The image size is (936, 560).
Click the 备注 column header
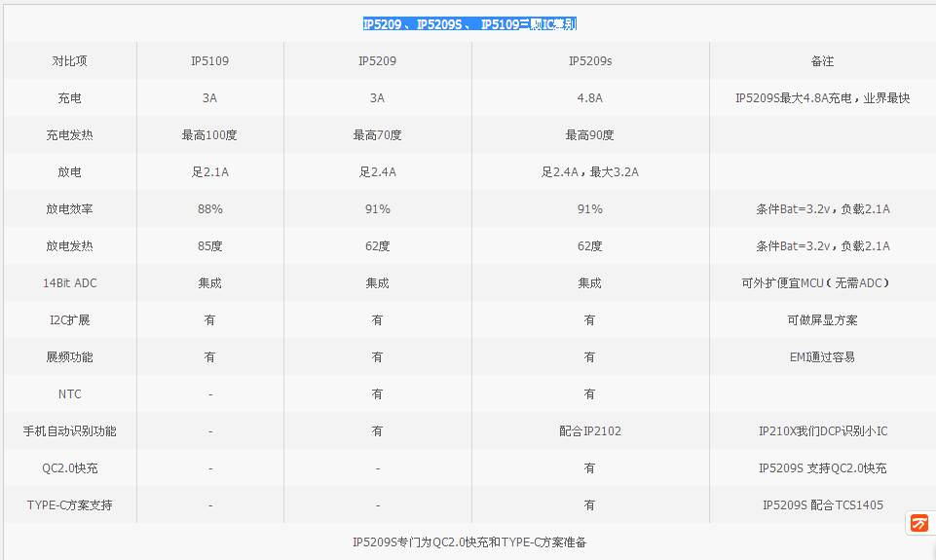822,61
